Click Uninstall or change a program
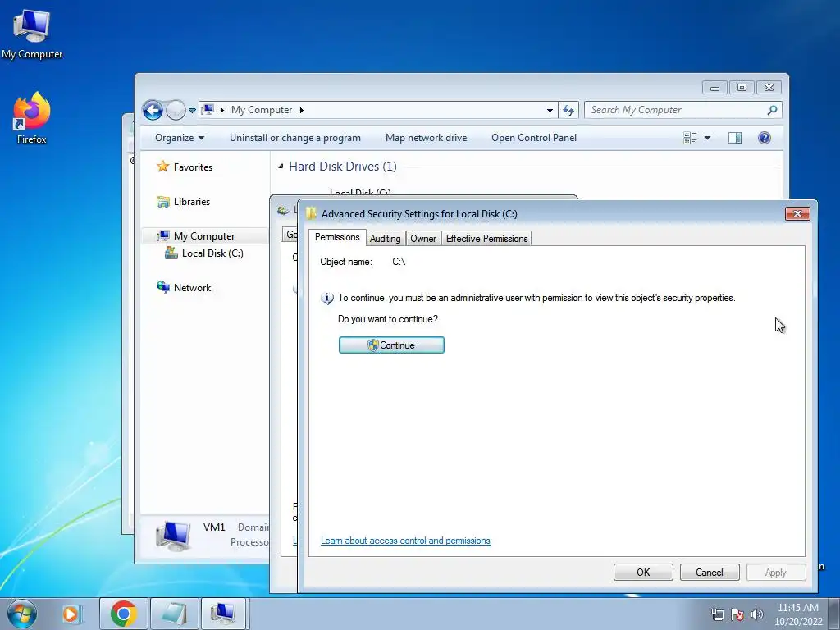The image size is (840, 630). (x=295, y=138)
